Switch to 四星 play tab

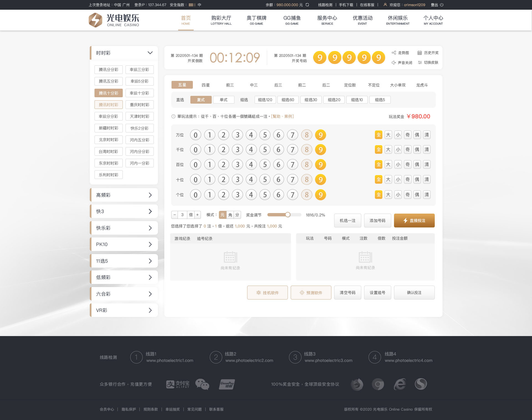coord(206,85)
